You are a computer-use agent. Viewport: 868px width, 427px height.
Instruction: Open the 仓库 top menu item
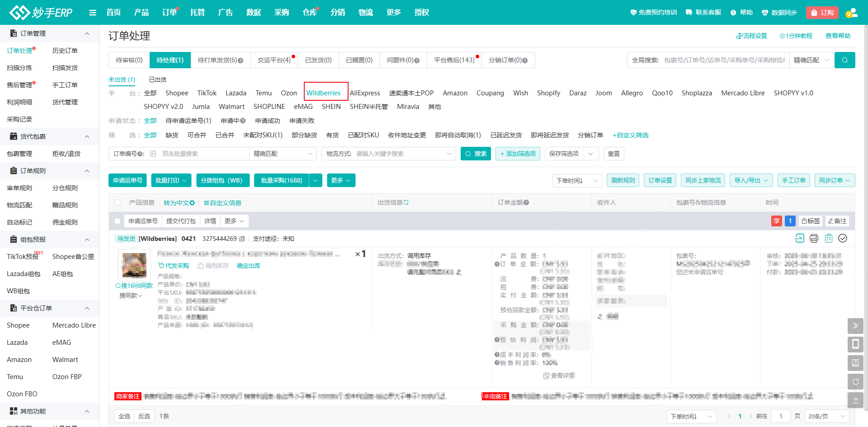click(x=309, y=13)
